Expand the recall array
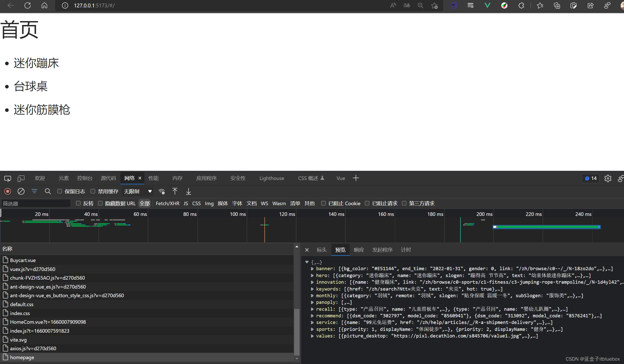 point(312,309)
